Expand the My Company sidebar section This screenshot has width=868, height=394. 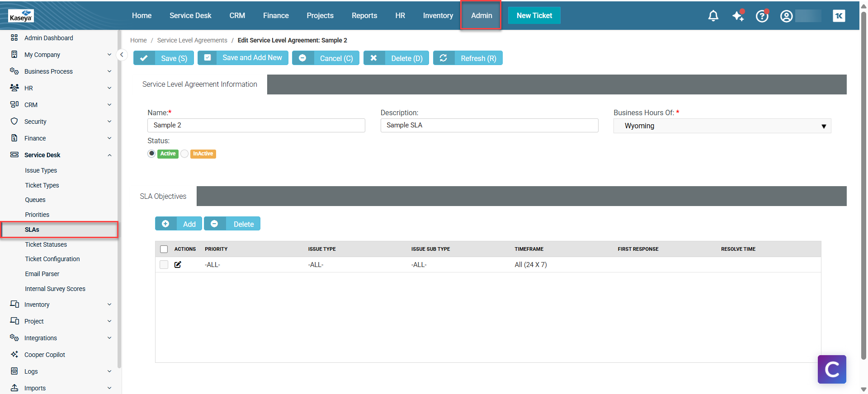[x=109, y=54]
